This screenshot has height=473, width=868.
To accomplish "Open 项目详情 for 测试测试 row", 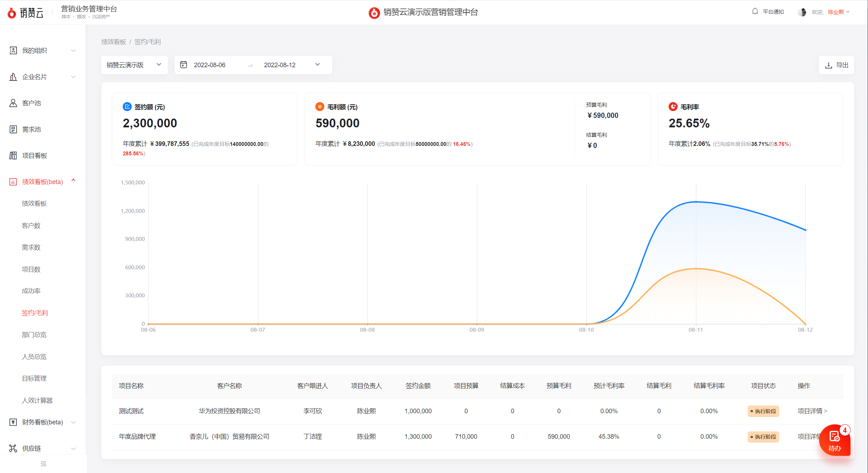I will 812,411.
